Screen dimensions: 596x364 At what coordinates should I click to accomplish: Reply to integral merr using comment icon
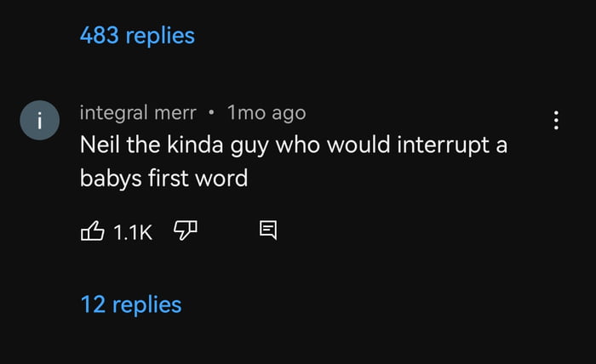pos(268,230)
